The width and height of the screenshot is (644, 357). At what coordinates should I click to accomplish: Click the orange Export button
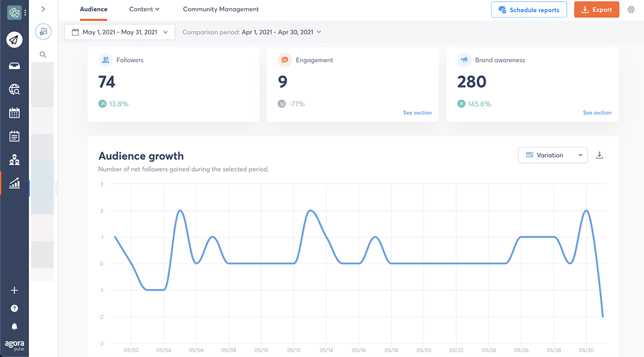coord(596,10)
